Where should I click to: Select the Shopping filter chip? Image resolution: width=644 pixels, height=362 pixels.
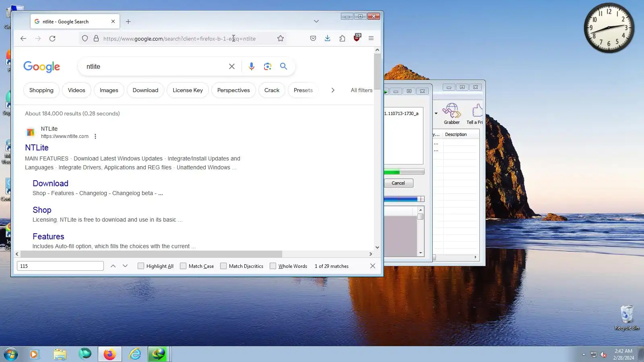[x=41, y=90]
